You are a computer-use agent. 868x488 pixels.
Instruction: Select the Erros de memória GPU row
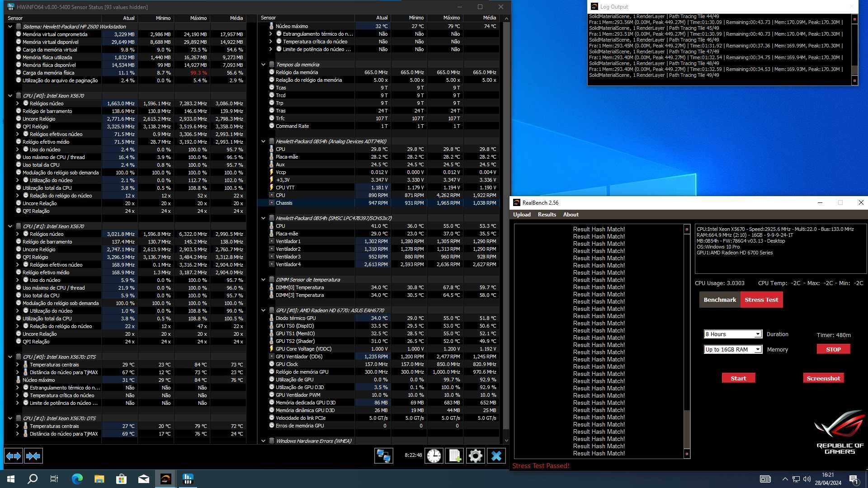379,426
